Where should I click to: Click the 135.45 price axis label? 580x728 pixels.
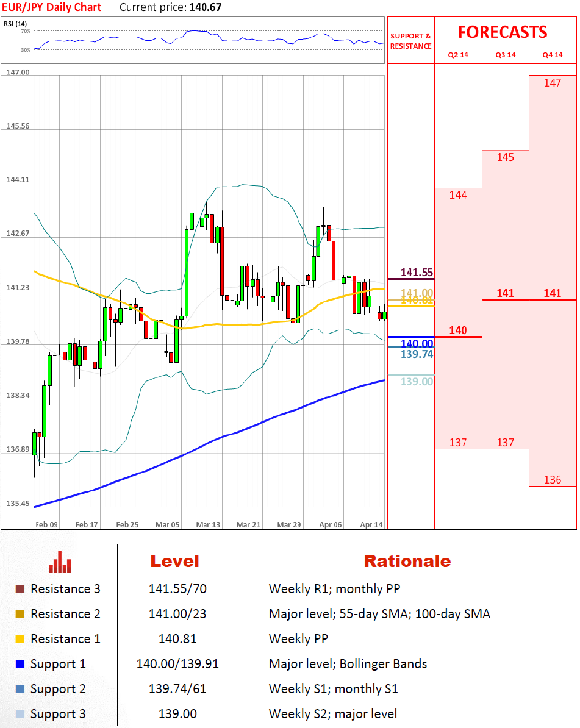(x=18, y=504)
